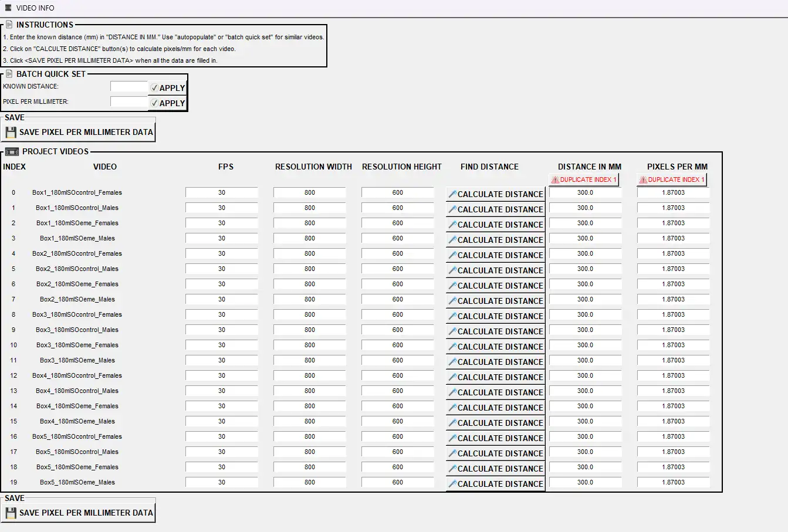Edit pixels per mm for Box3_180mISOeme_Males

(674, 360)
